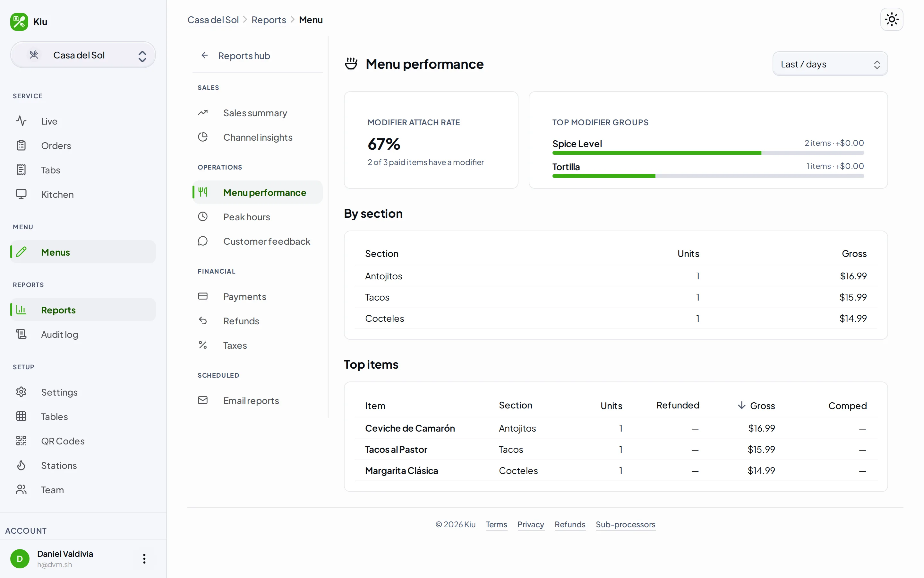
Task: Open the Refunds footer link
Action: 570,524
